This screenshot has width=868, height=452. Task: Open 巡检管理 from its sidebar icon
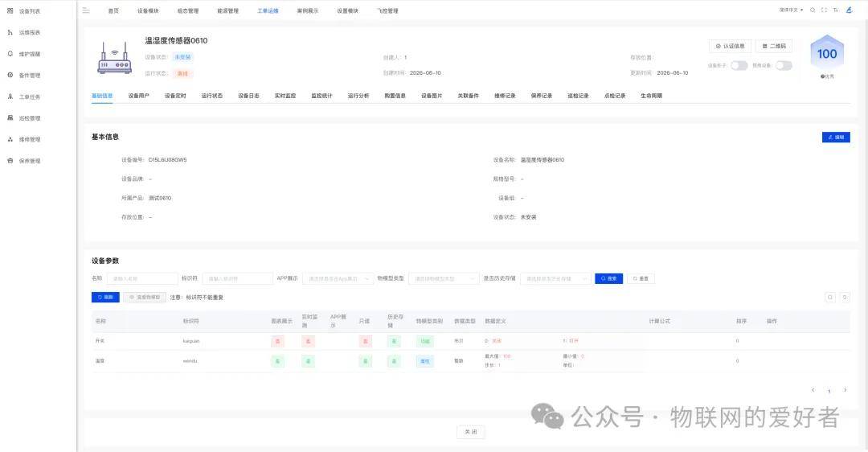10,117
